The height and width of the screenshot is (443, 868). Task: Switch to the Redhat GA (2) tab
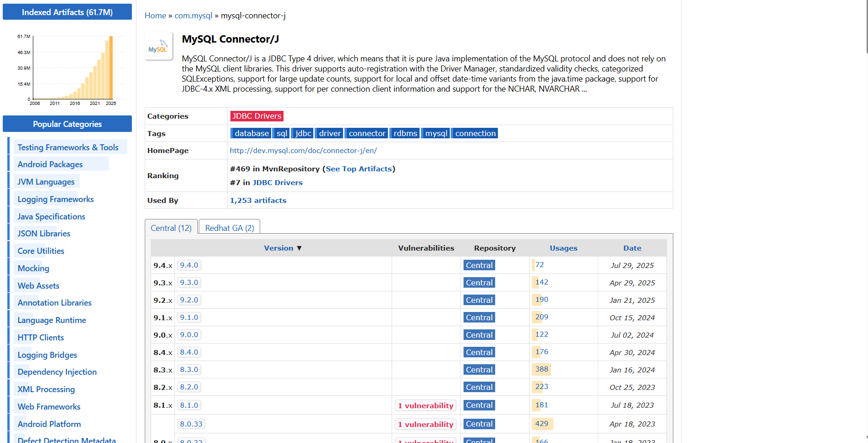coord(229,228)
